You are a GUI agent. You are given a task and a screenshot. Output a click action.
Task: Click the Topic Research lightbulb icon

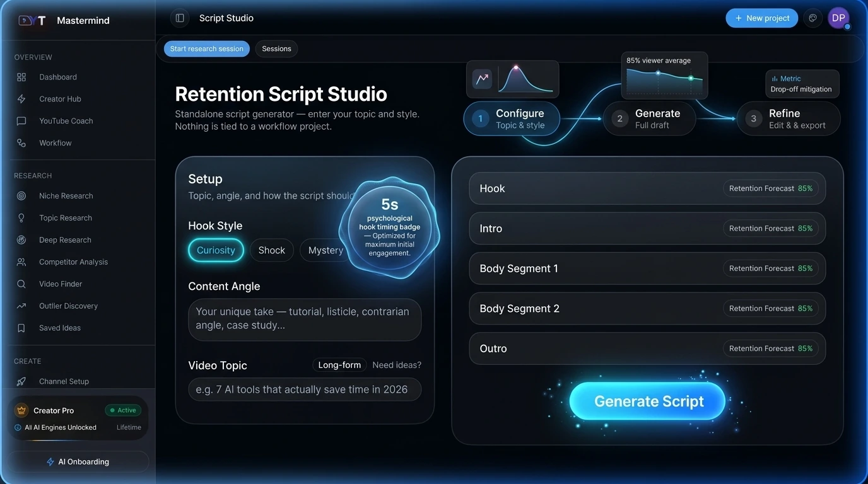[21, 218]
